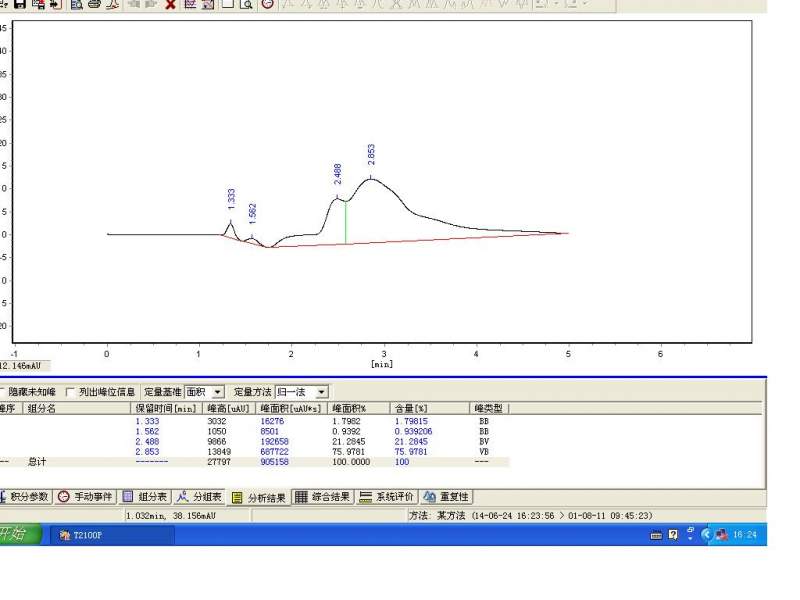Switch to the 分组表 tab
This screenshot has height=600, width=800.
pos(199,496)
